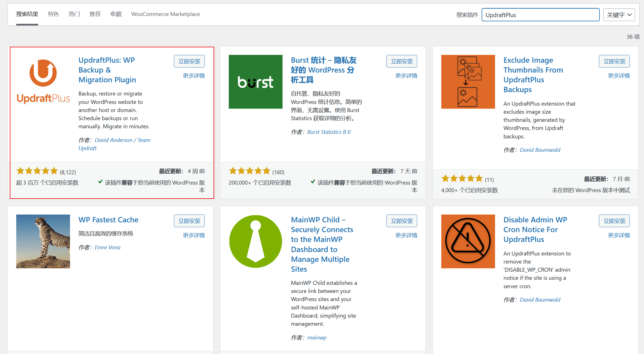Click the WP Fastest Cache cheetah thumbnail
644x354 pixels.
(x=43, y=241)
